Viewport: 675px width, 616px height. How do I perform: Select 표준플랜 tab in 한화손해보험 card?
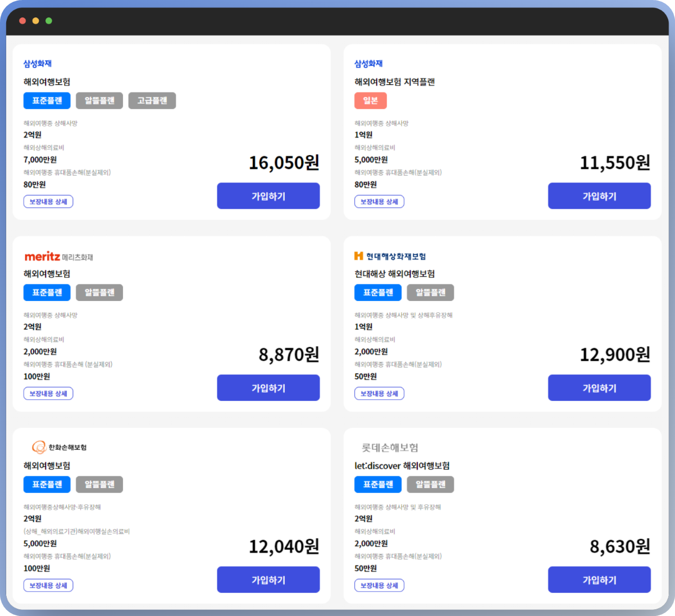(x=47, y=485)
